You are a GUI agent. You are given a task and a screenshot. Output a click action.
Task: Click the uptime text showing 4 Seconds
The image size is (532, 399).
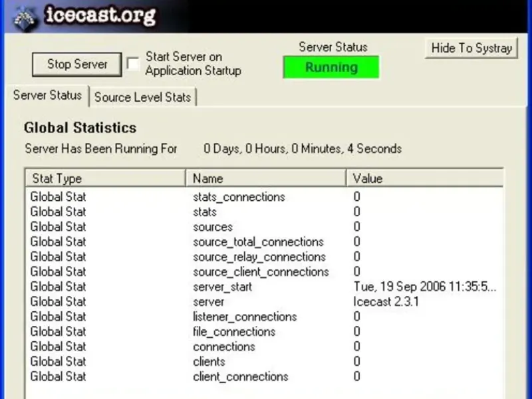click(x=303, y=149)
